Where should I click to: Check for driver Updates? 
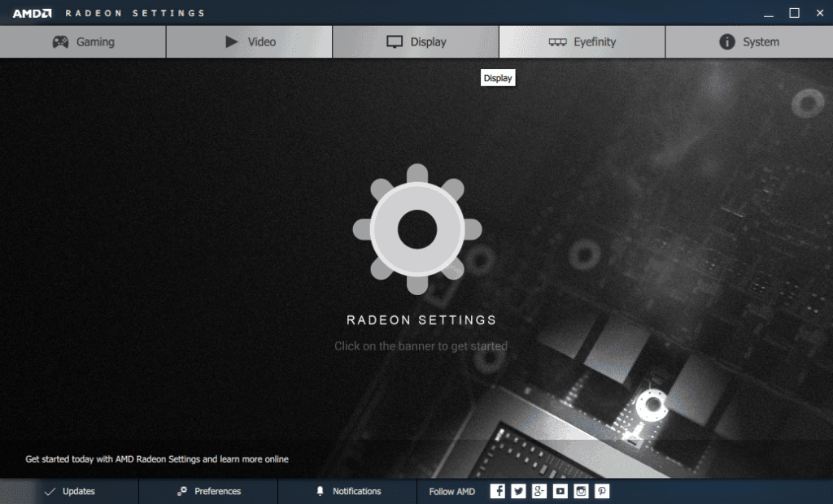pos(69,491)
